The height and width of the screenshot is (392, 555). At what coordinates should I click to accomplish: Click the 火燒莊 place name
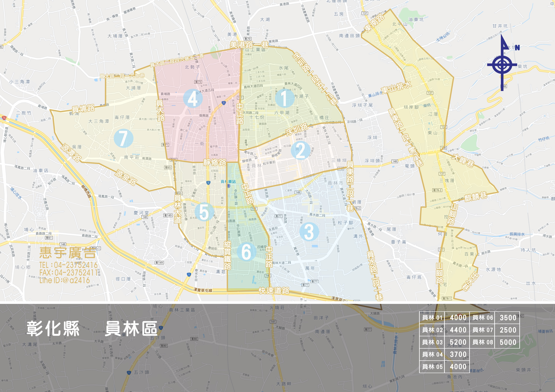[x=277, y=307]
